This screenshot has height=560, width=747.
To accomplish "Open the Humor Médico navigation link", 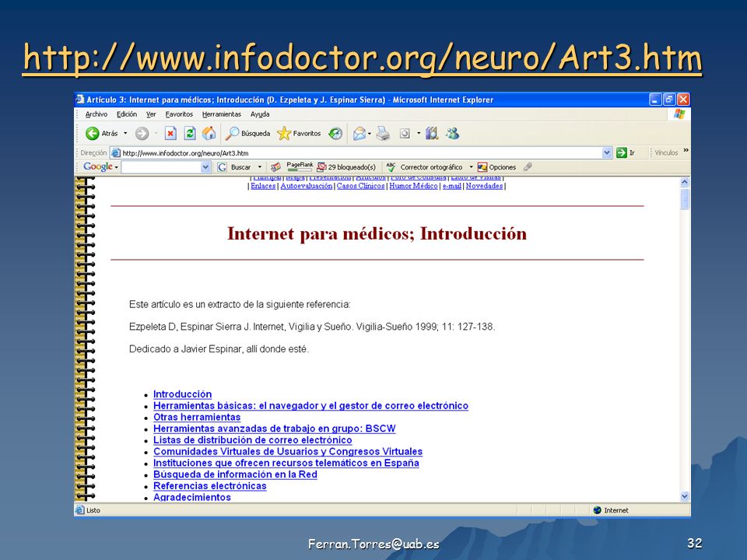I will click(413, 186).
